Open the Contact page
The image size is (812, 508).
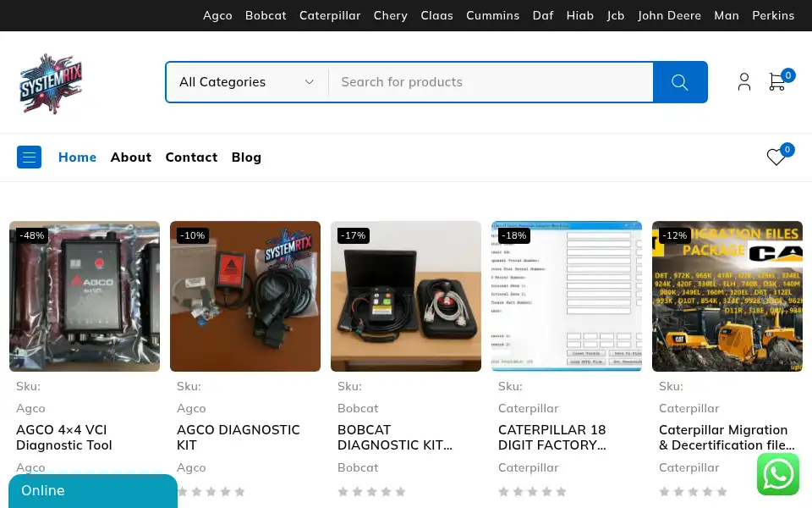point(191,157)
